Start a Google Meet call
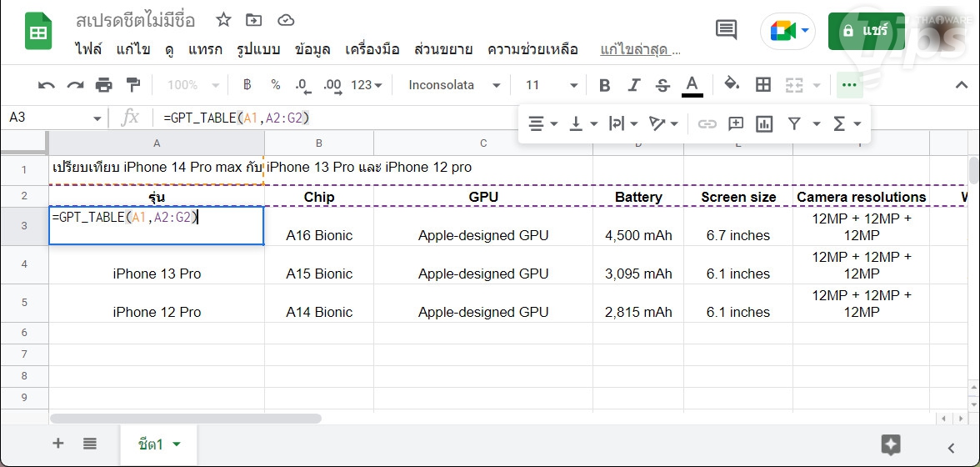Screen dimensions: 980x467 (788, 31)
